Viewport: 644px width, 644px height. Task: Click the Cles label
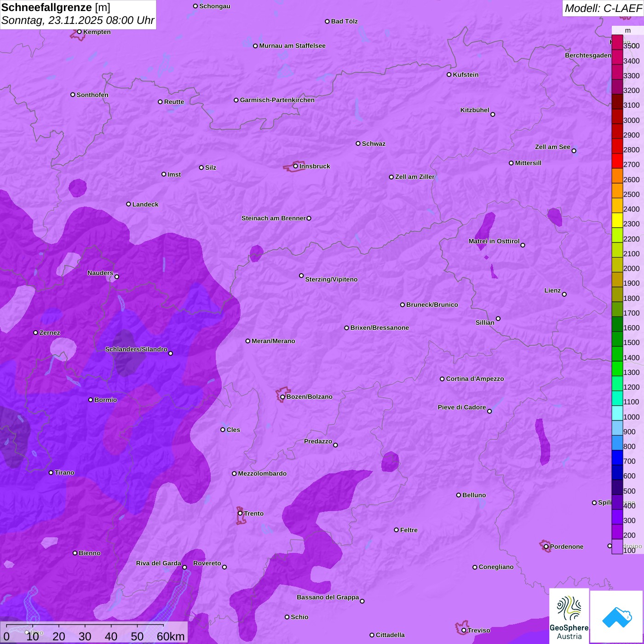point(233,430)
